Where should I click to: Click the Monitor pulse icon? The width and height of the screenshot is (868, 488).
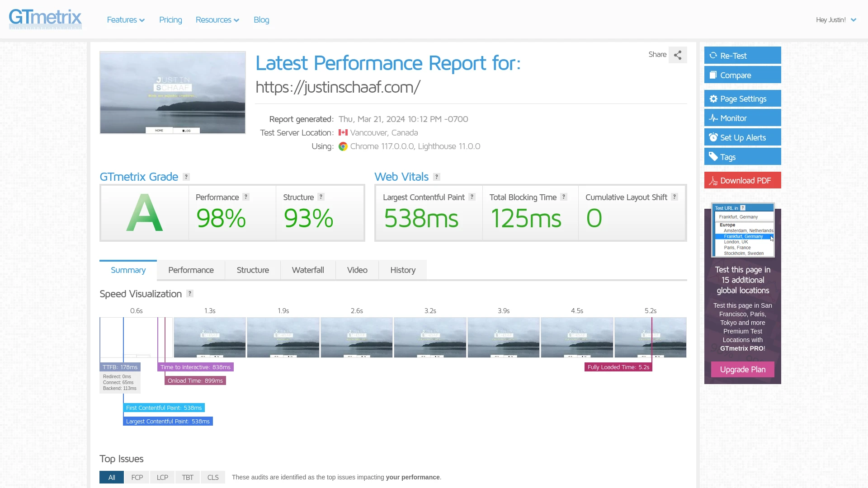tap(713, 118)
